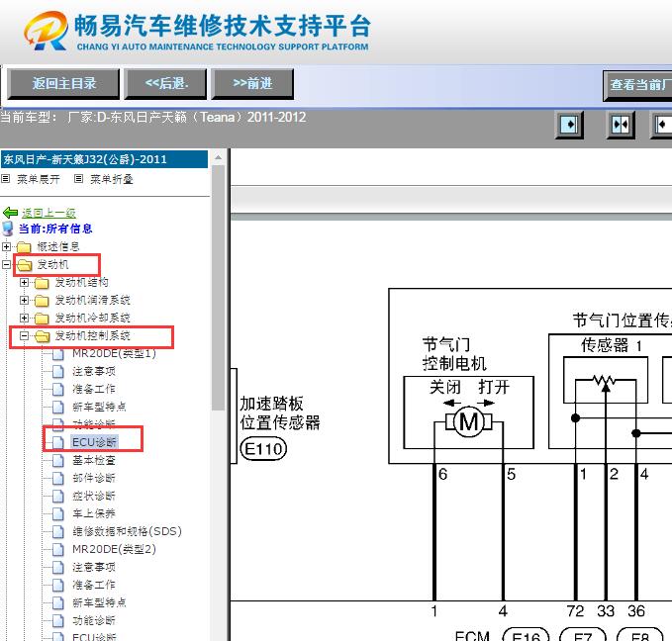
Task: Click the green back arrow icon
Action: point(10,213)
